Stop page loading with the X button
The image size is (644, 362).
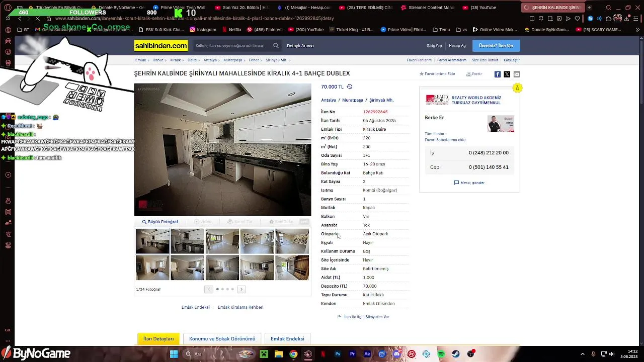click(37, 19)
